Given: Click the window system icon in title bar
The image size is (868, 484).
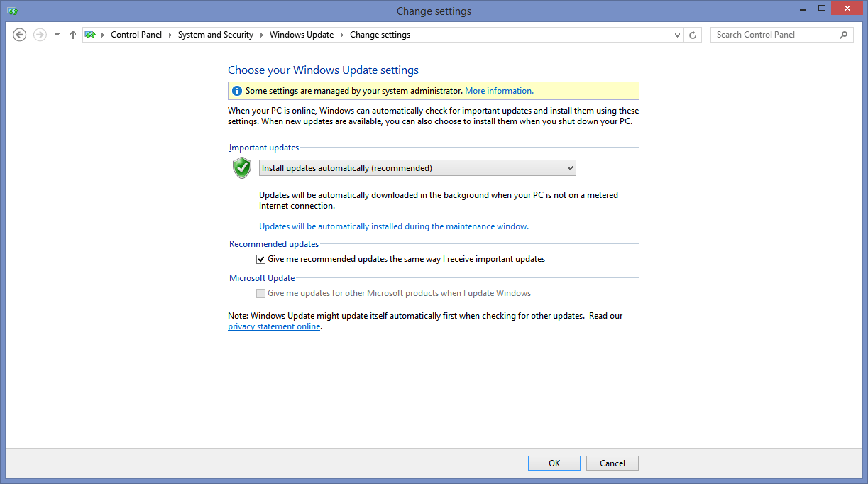Looking at the screenshot, I should [x=13, y=11].
